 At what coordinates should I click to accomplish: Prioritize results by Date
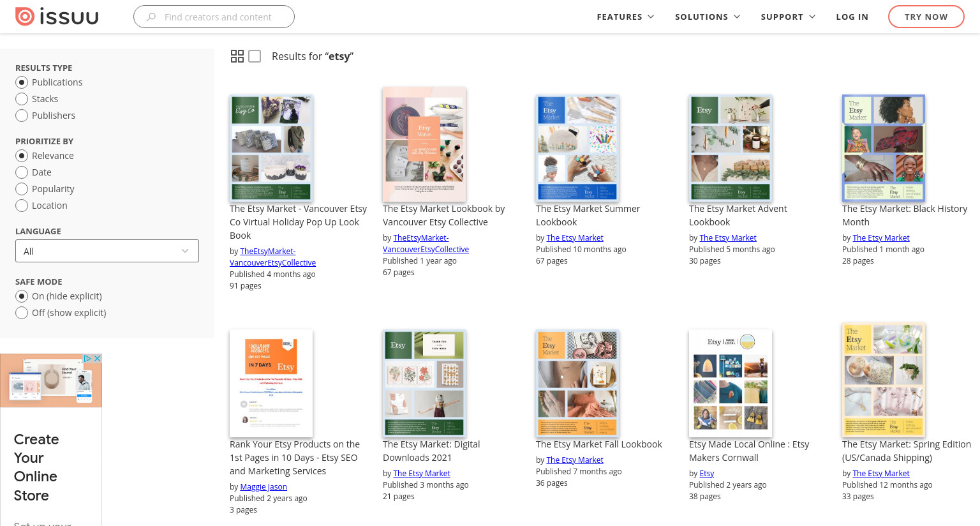click(x=22, y=172)
